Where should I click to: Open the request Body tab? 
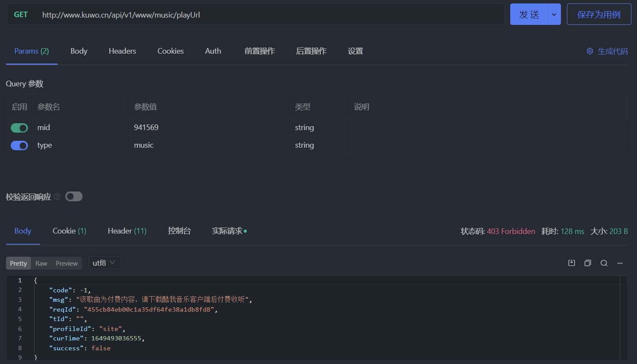coord(79,51)
